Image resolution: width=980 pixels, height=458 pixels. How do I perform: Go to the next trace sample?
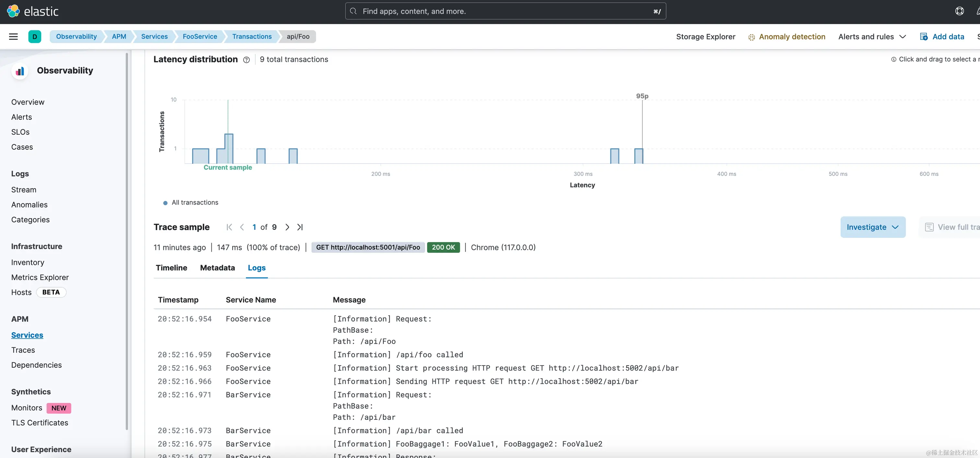tap(287, 227)
